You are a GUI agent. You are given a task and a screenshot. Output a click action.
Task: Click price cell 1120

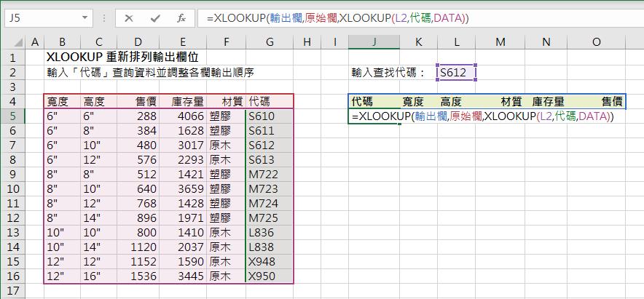[138, 247]
